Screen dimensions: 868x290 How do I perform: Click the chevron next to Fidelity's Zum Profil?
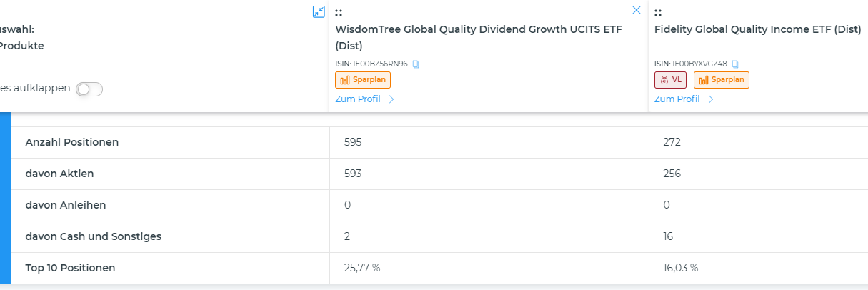[711, 99]
